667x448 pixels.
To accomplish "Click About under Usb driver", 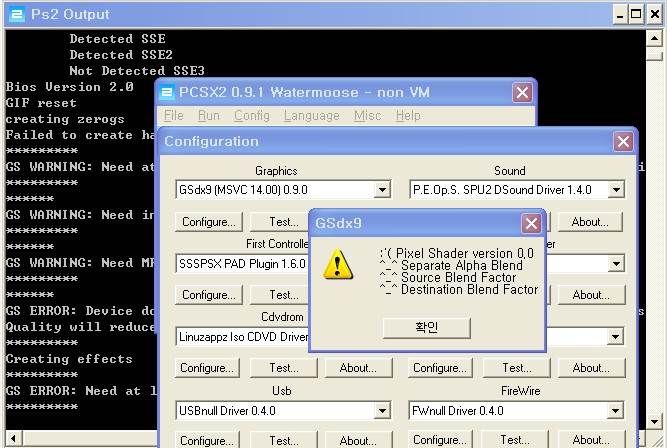I will tap(358, 440).
